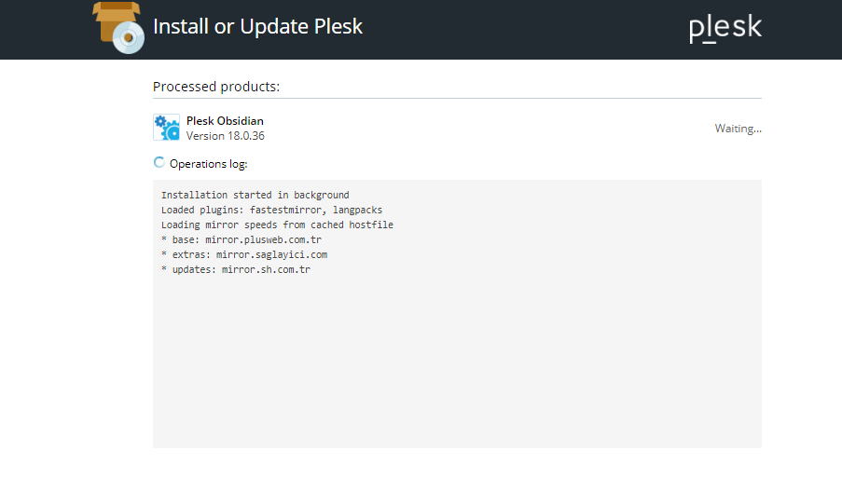Click the Plesk logo in header
Viewport: 842px width, 504px height.
point(725,29)
